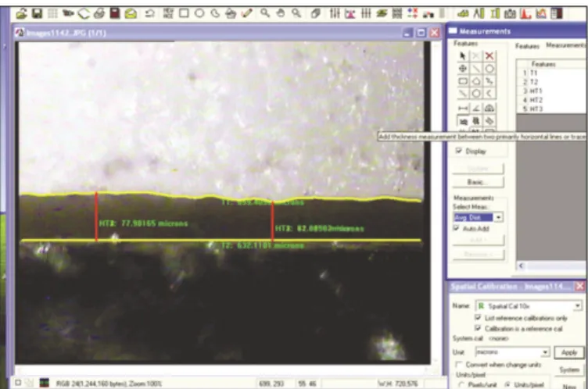This screenshot has height=389, width=588.
Task: Select the polygon feature tool
Action: click(476, 81)
